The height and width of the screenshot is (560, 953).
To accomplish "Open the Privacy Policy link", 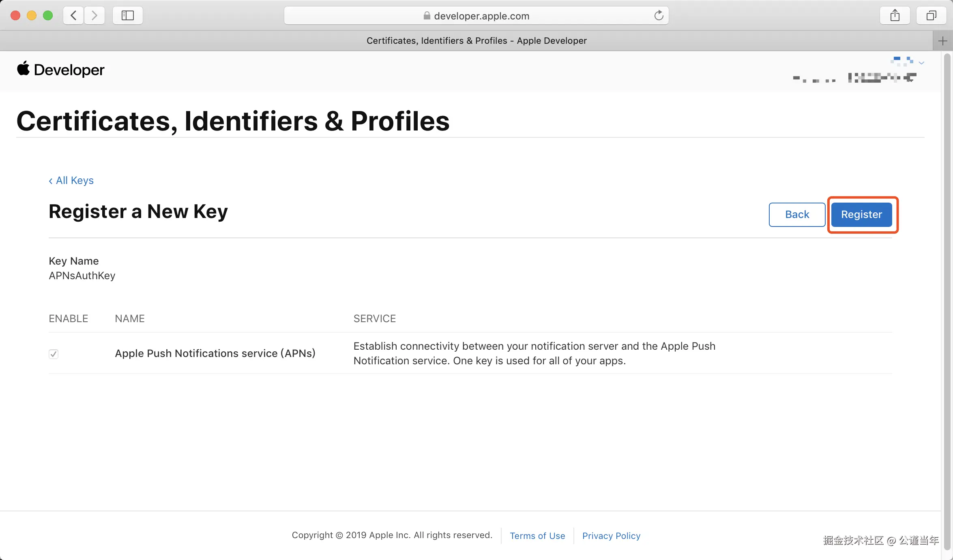I will 611,536.
